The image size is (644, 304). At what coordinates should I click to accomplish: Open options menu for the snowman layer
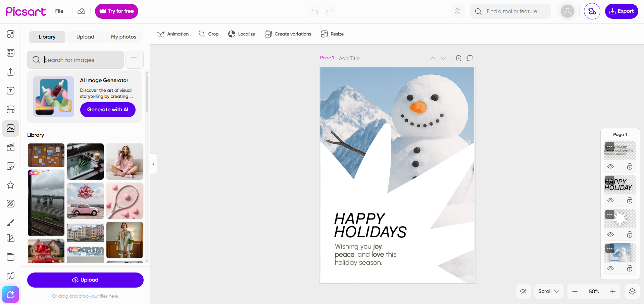click(x=610, y=248)
